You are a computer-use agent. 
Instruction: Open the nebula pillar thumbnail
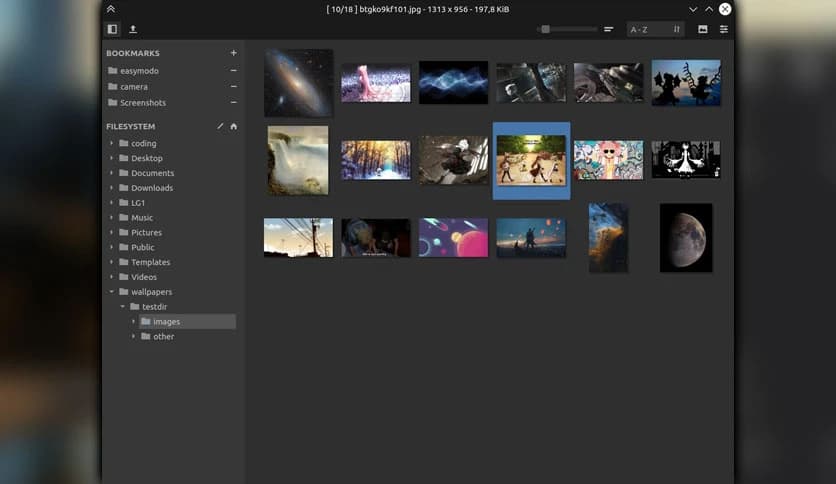point(608,238)
